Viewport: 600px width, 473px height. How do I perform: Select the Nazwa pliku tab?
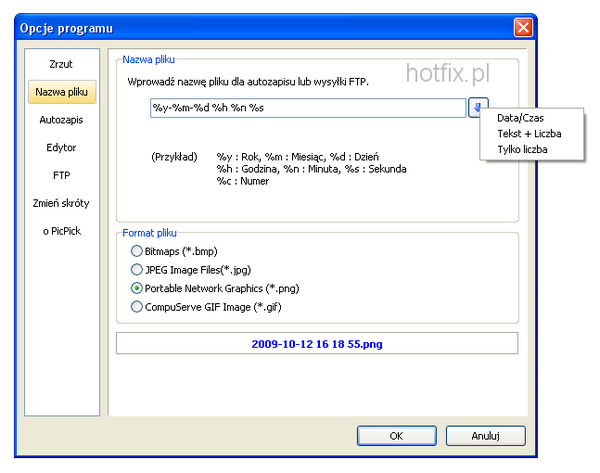62,93
